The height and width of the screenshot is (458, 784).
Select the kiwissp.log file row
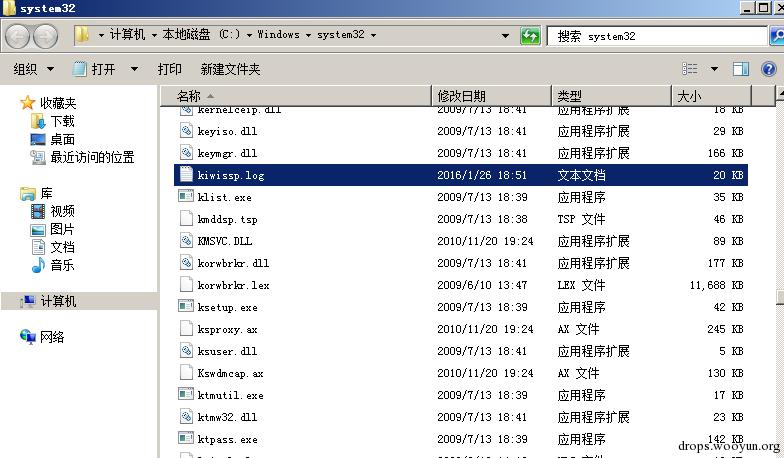460,175
